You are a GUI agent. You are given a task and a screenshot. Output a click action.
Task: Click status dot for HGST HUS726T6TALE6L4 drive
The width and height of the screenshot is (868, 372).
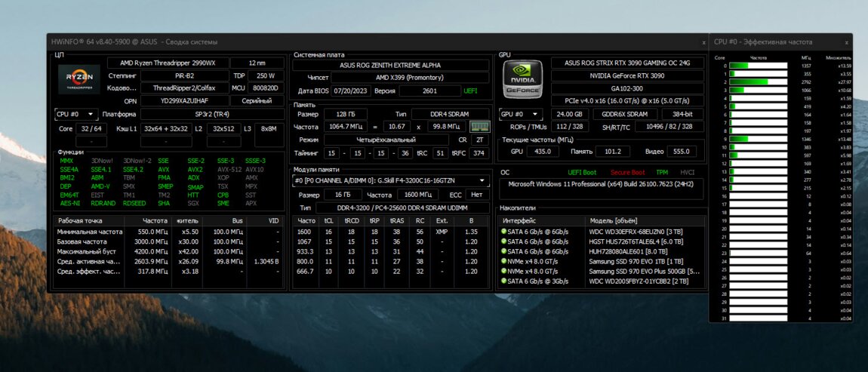click(x=504, y=241)
